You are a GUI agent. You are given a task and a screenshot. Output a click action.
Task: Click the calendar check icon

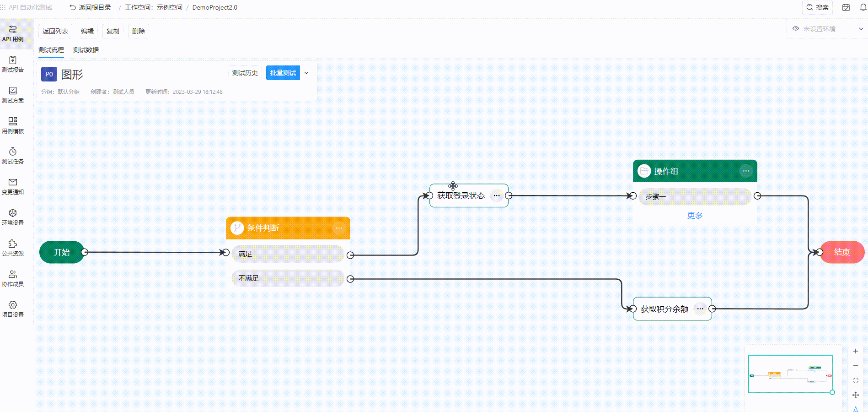tap(846, 7)
